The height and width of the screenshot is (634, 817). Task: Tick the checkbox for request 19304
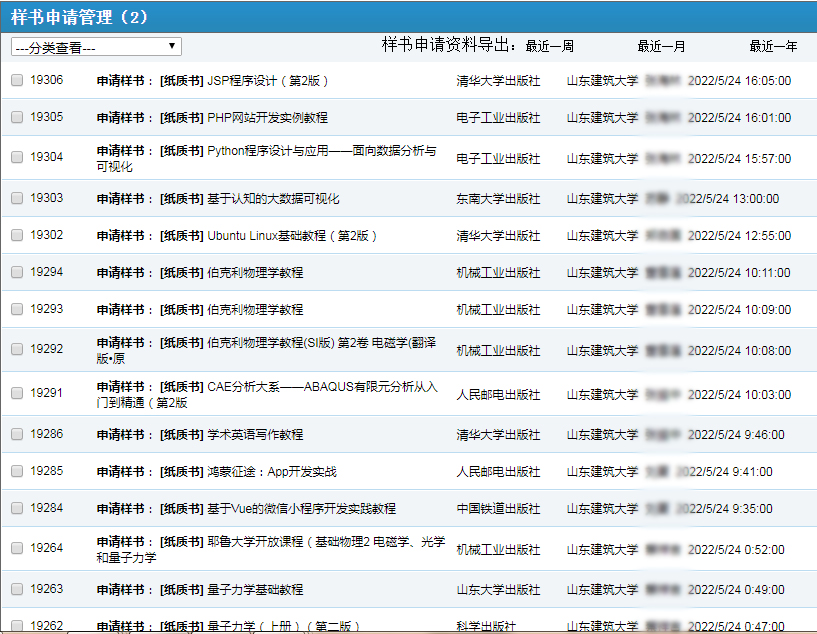click(17, 158)
